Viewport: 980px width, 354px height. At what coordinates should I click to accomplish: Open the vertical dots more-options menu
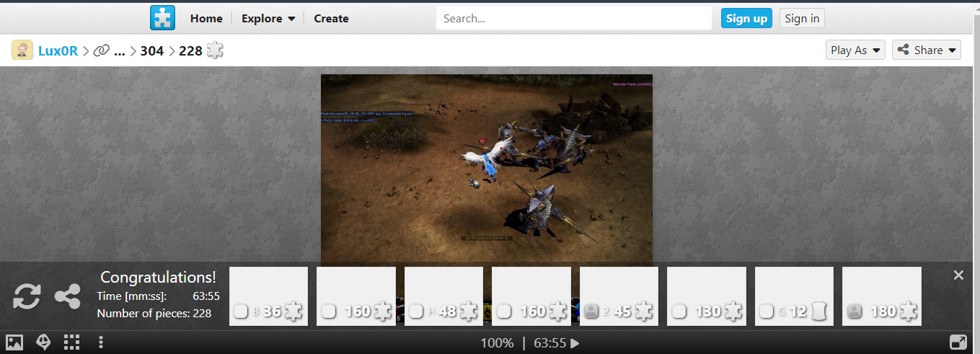pos(101,342)
